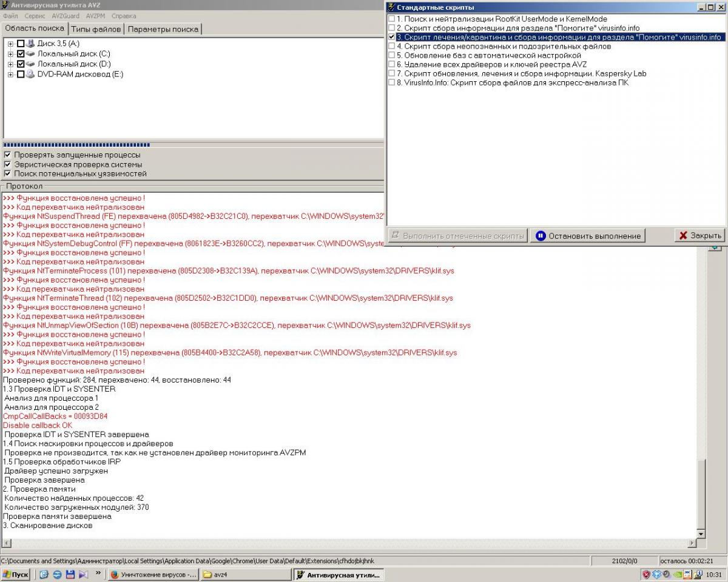Click status bar text 'осталось 00:02:21'
Screen dimensions: 728x582
coord(686,561)
